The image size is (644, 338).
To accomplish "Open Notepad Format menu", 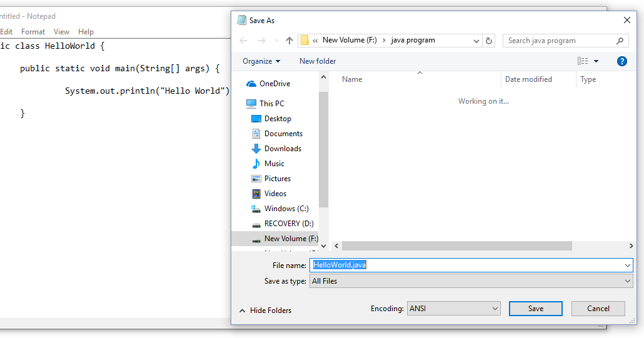I will [x=33, y=32].
